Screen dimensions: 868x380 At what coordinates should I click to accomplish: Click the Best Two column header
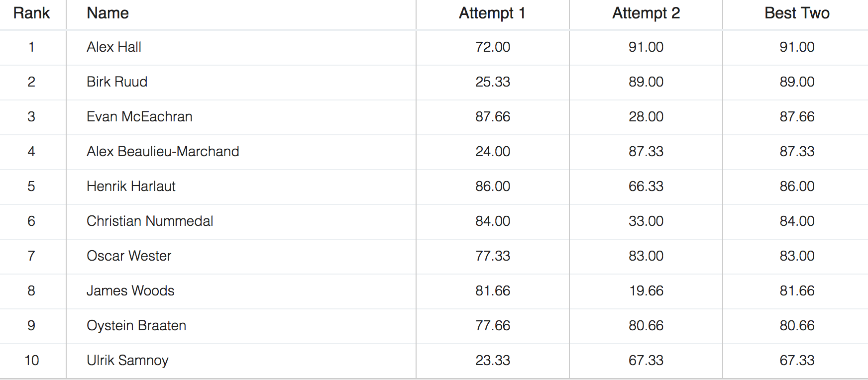click(797, 13)
